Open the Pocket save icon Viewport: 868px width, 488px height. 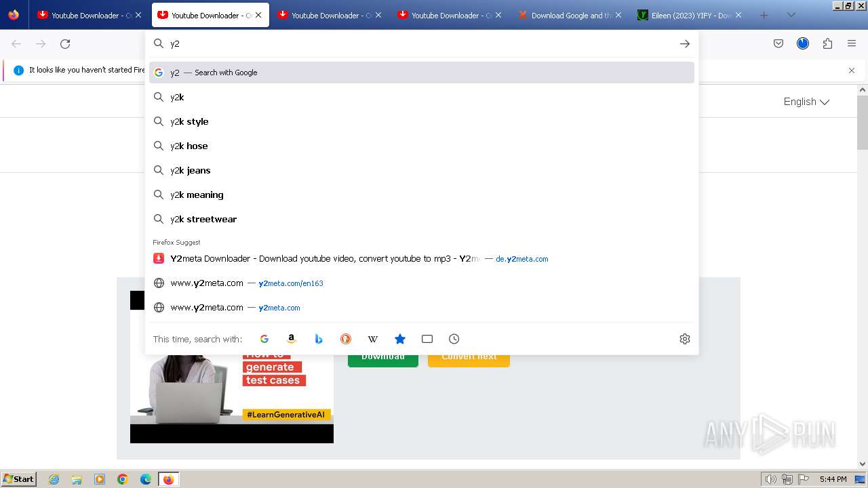pos(778,43)
